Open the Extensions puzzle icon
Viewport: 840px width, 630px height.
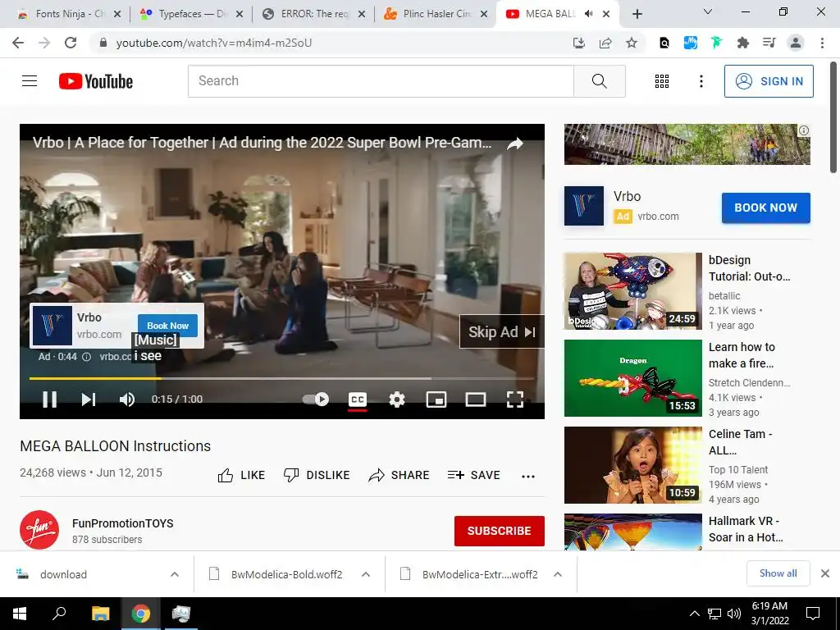click(x=743, y=43)
